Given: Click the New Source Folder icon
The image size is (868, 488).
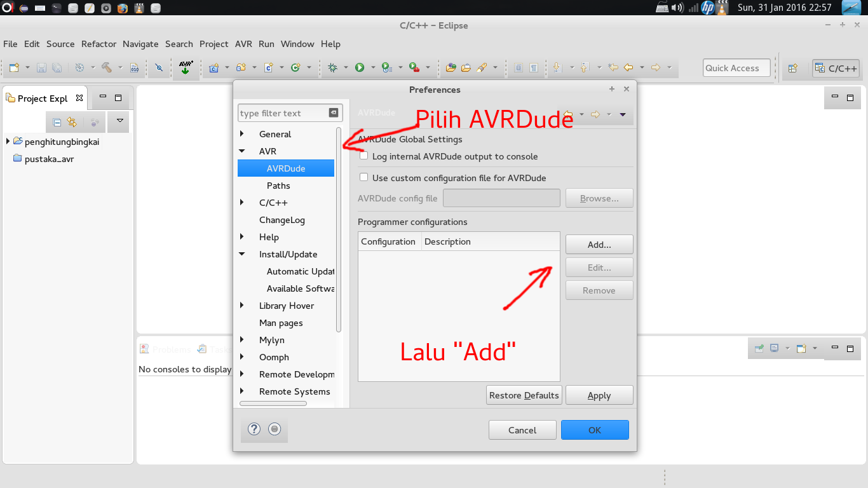Looking at the screenshot, I should coord(241,67).
